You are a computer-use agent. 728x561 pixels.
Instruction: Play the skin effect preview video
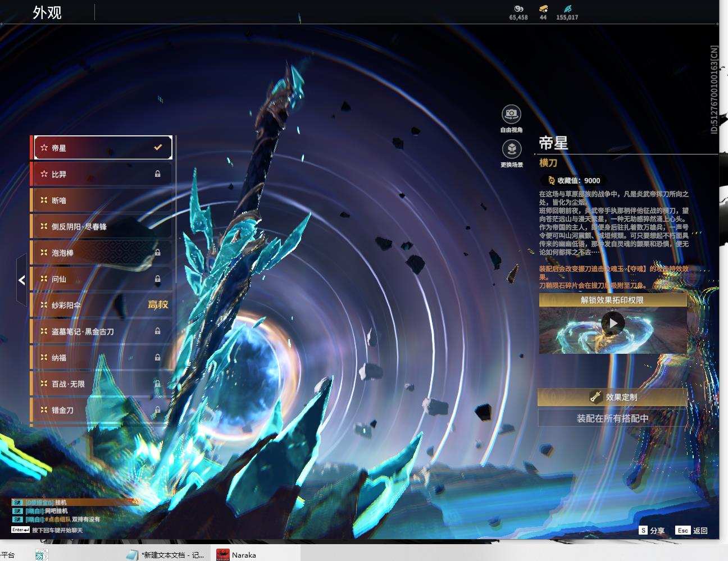pyautogui.click(x=613, y=323)
